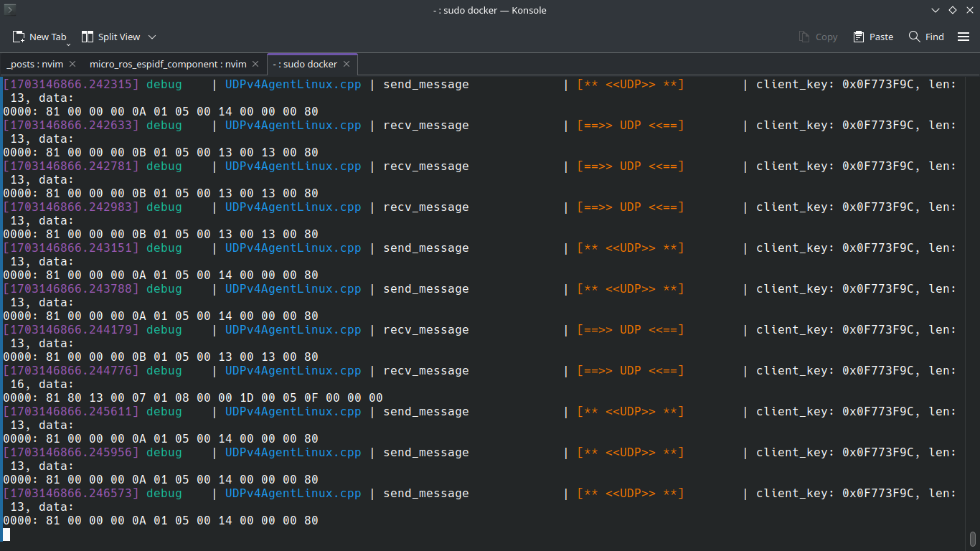
Task: Click [** <<UDP>> **] on the 1703146866.243151 line
Action: (x=631, y=248)
